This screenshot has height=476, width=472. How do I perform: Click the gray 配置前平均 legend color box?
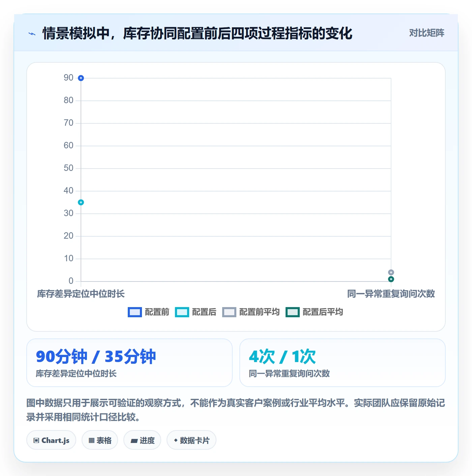[229, 312]
